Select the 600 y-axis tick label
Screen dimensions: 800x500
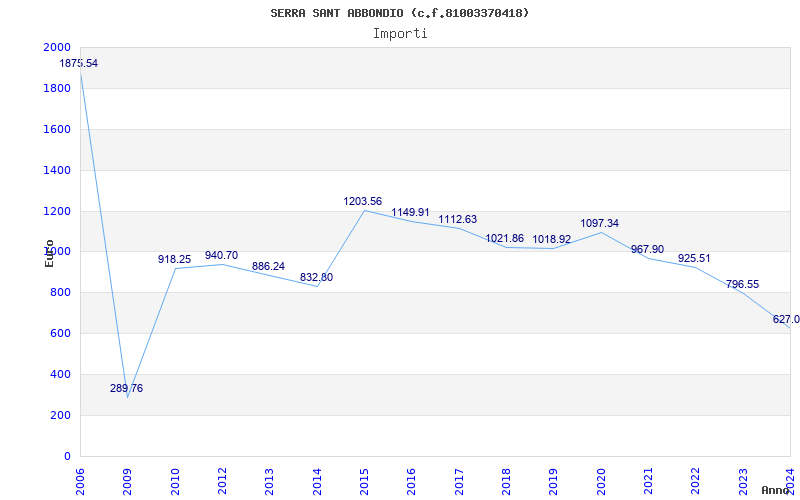point(61,334)
